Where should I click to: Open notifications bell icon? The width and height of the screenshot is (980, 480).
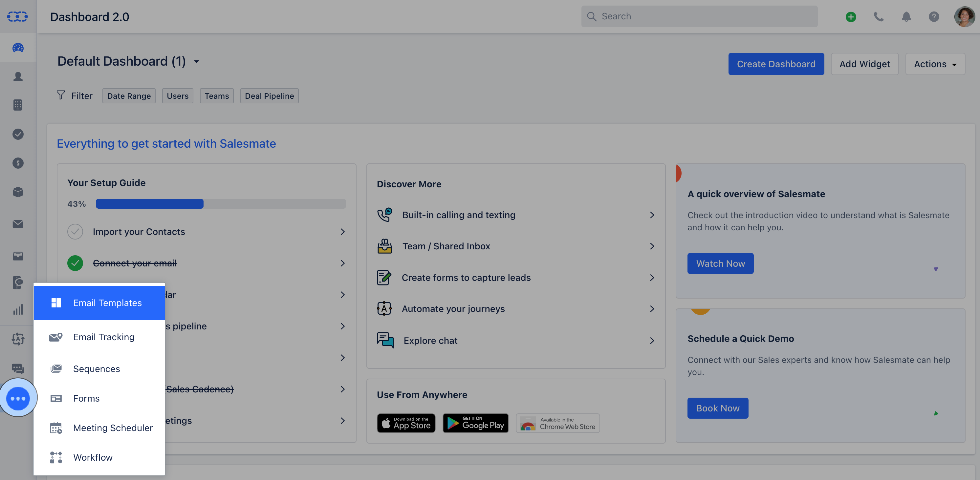coord(906,17)
